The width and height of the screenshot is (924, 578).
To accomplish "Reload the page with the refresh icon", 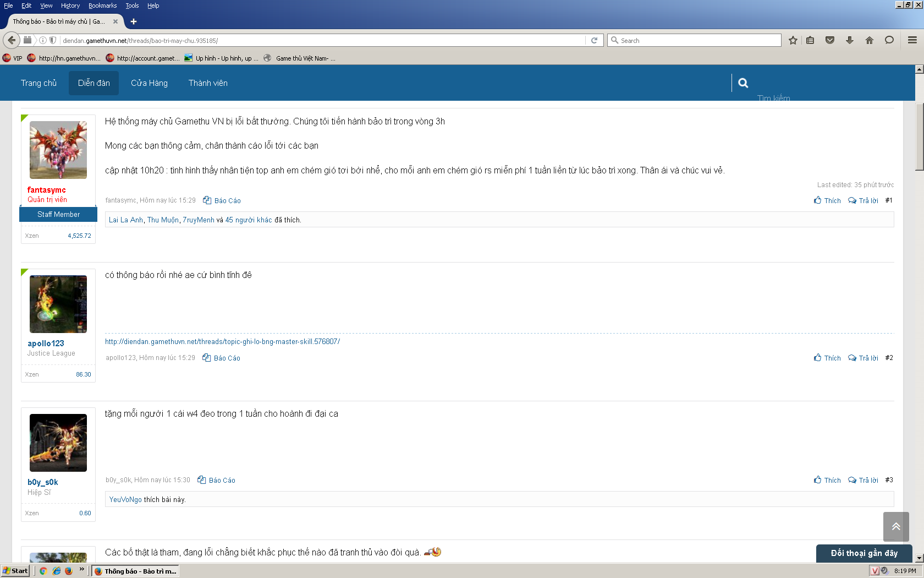I will click(x=594, y=40).
